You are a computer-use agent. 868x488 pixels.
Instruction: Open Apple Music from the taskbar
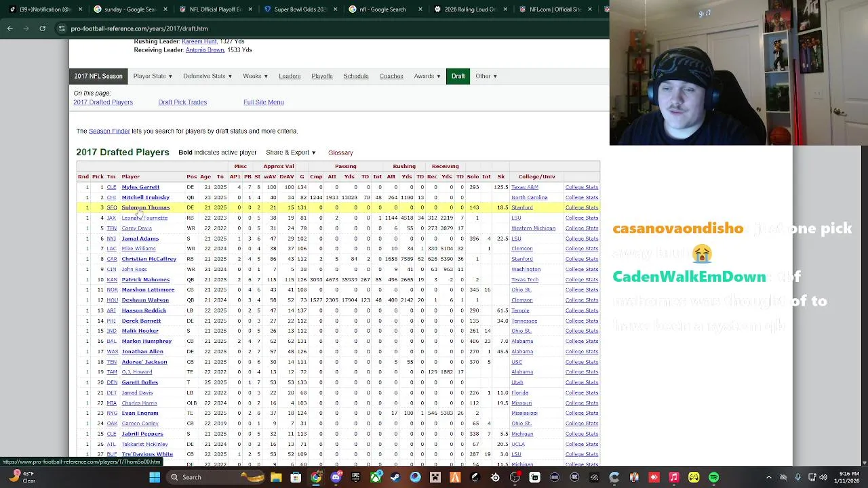(x=673, y=477)
